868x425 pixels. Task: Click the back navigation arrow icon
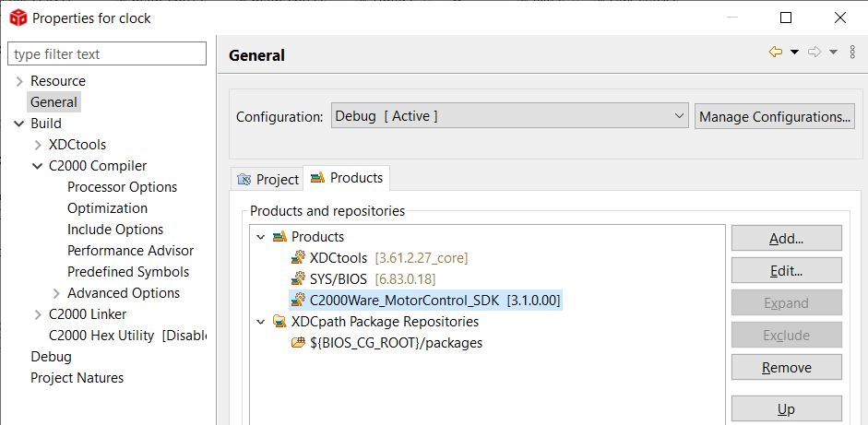pyautogui.click(x=775, y=53)
